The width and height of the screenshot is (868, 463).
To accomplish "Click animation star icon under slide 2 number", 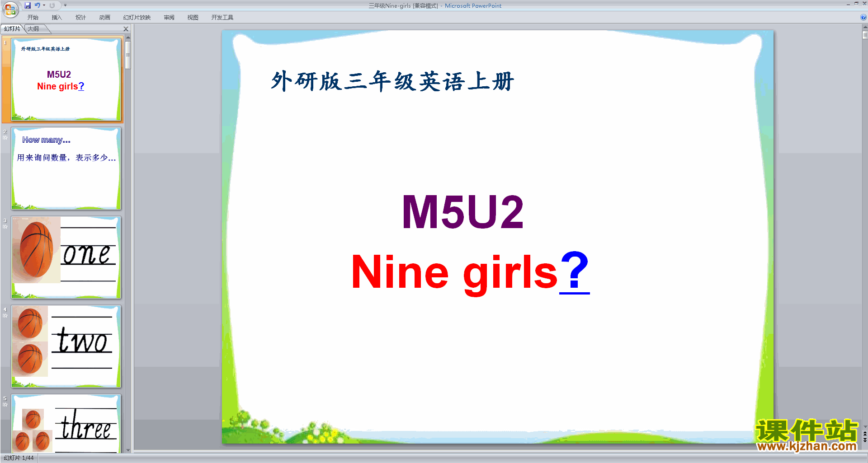I will click(x=5, y=138).
